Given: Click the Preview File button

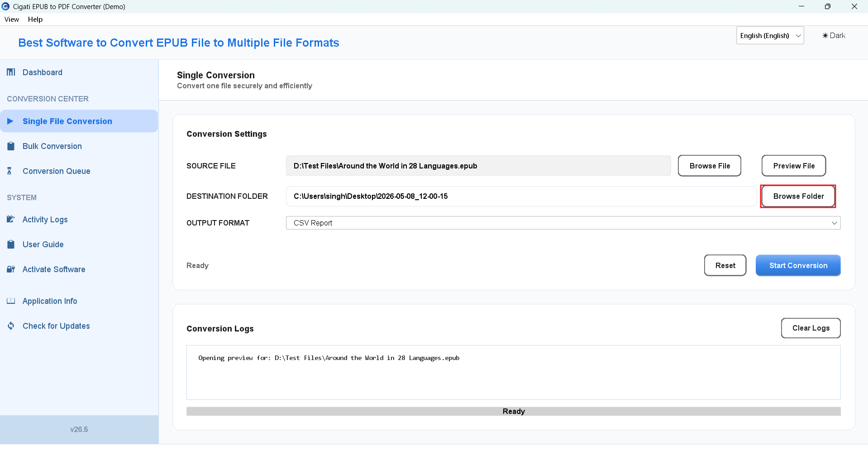Looking at the screenshot, I should tap(793, 166).
